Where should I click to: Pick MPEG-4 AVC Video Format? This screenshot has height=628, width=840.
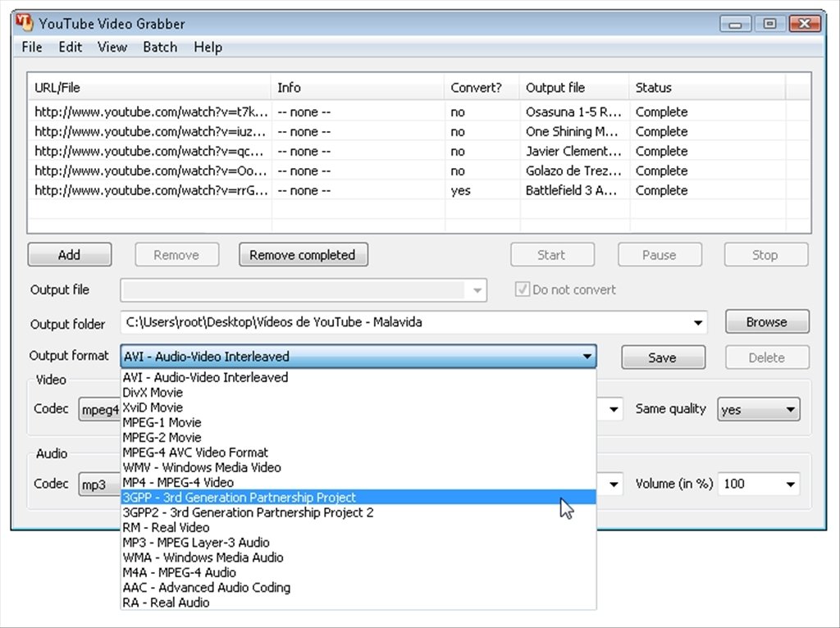(358, 453)
